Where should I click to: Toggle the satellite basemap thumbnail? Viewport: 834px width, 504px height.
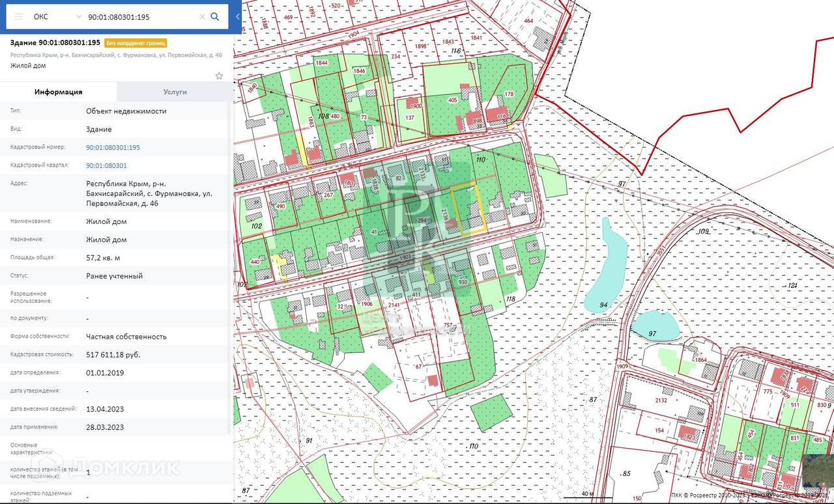[818, 470]
